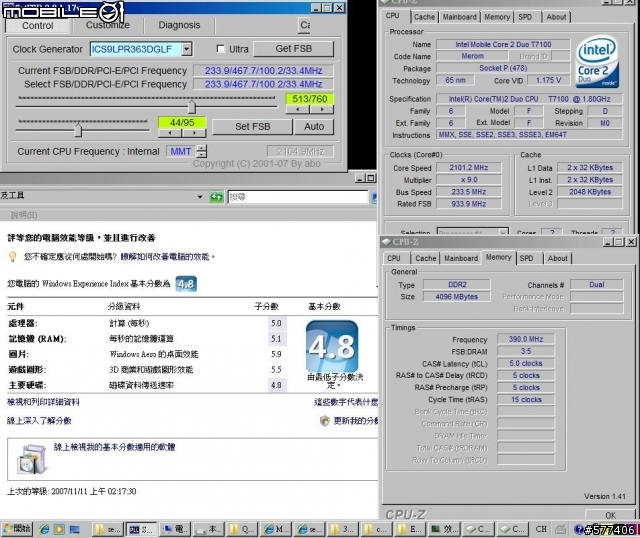
Task: Open the About tab in lower CPU-Z window
Action: click(x=558, y=258)
